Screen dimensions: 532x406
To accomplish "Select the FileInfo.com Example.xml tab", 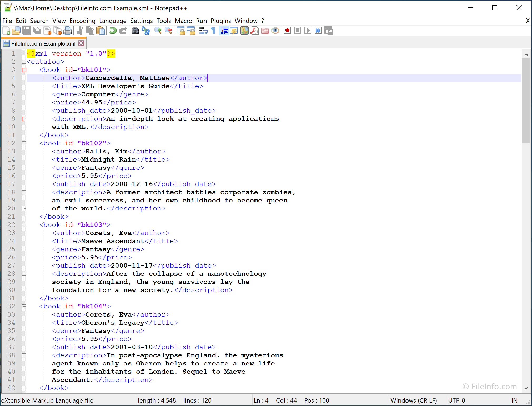I will coord(43,43).
